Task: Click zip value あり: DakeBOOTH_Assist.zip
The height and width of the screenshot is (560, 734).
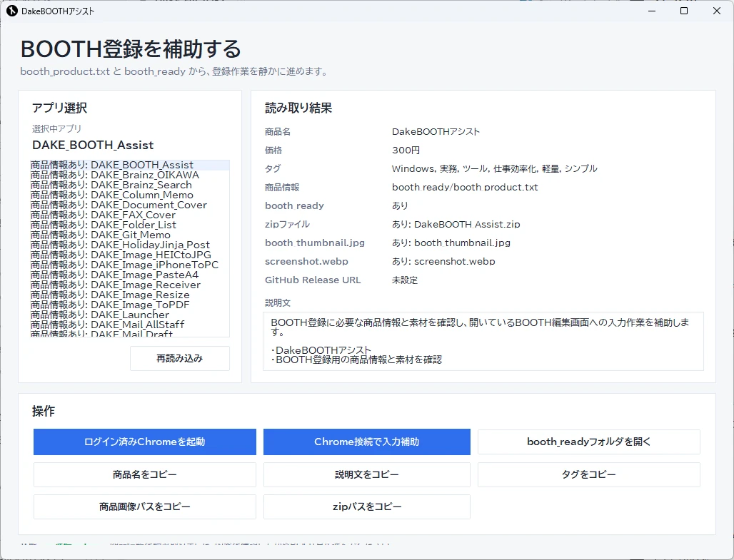Action: (456, 224)
